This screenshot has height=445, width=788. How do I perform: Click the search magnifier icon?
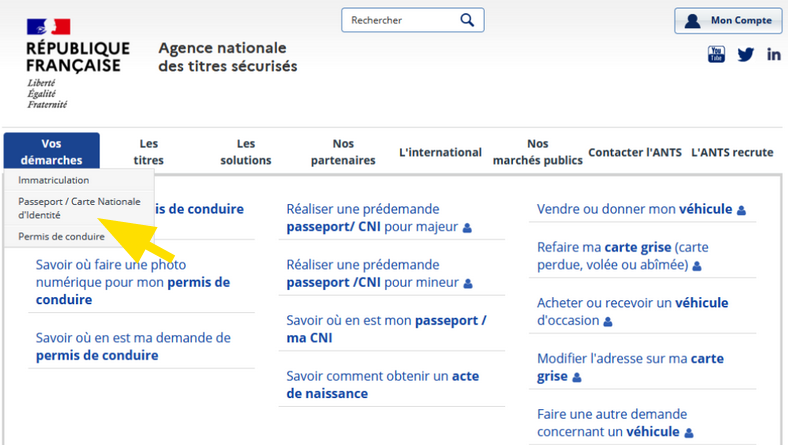coord(467,20)
